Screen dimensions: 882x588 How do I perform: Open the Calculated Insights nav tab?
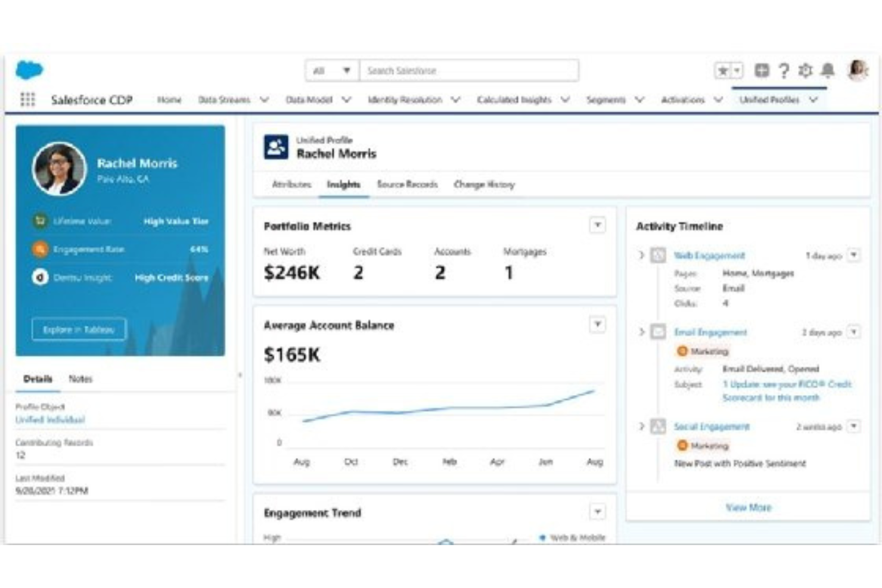(514, 100)
